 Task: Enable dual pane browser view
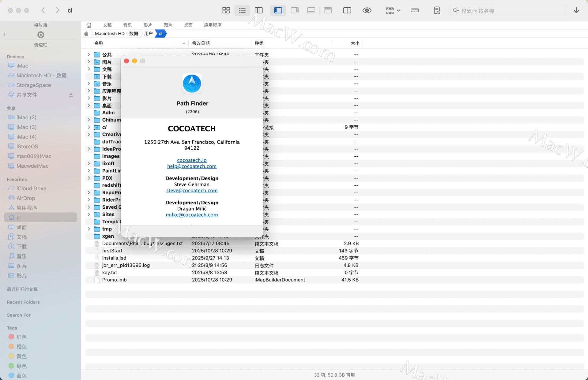point(347,10)
